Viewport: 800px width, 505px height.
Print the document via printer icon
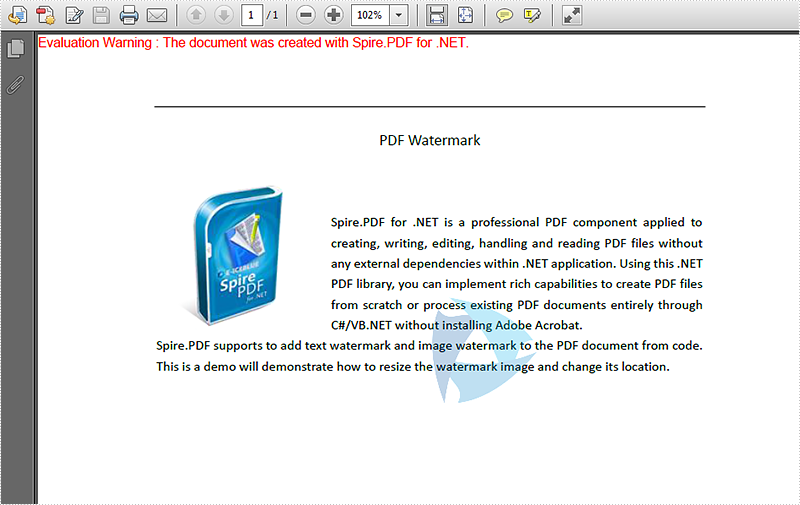point(129,15)
